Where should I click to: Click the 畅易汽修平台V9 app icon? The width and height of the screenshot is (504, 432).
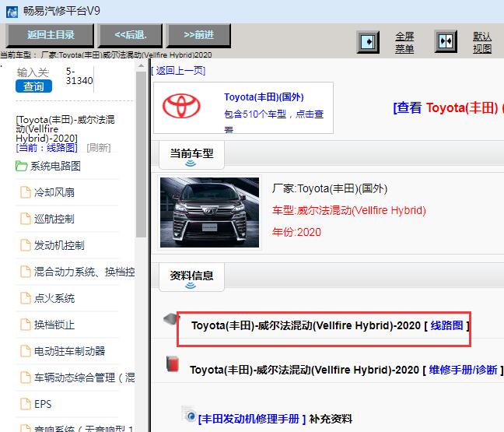click(12, 12)
